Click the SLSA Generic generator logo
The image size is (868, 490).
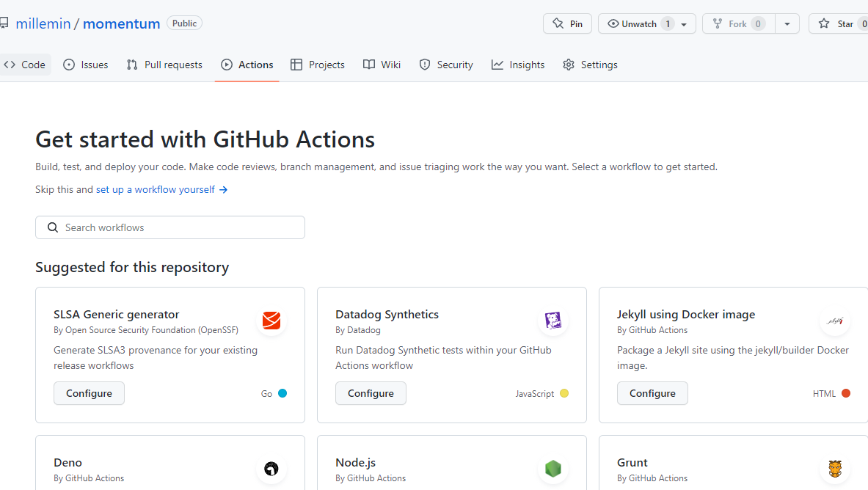click(x=271, y=321)
